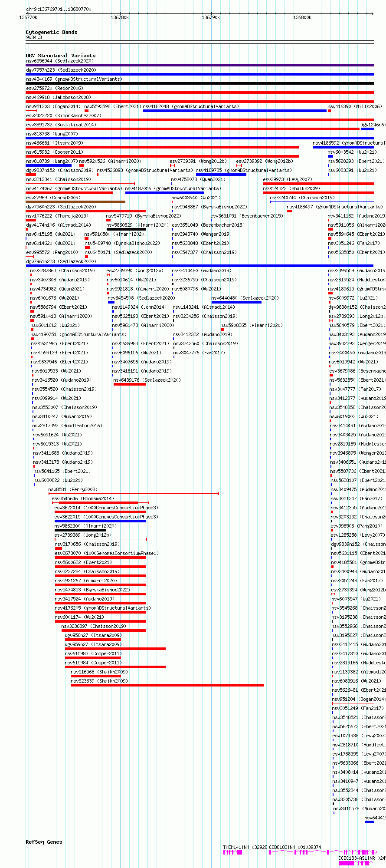Click the nsv615982 (Cooper2011) label
Image resolution: width=386 pixels, height=868 pixels.
click(x=55, y=152)
